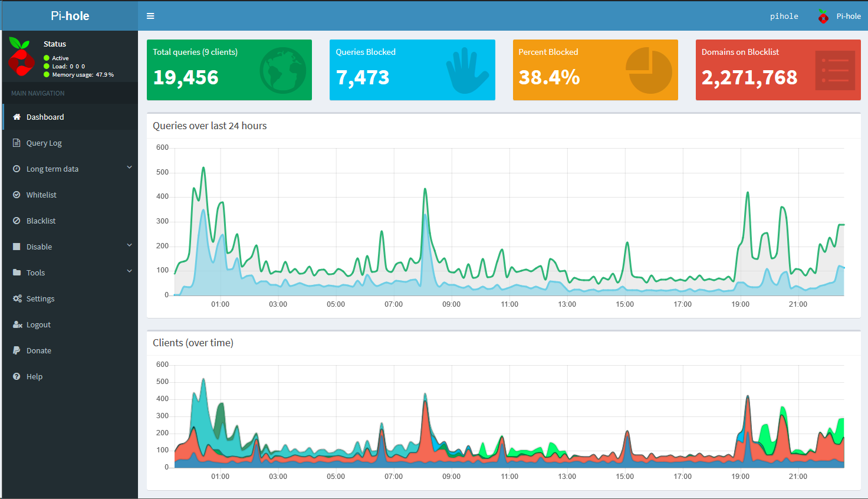Click the home icon beside Dashboard
Image resolution: width=868 pixels, height=499 pixels.
pyautogui.click(x=17, y=117)
